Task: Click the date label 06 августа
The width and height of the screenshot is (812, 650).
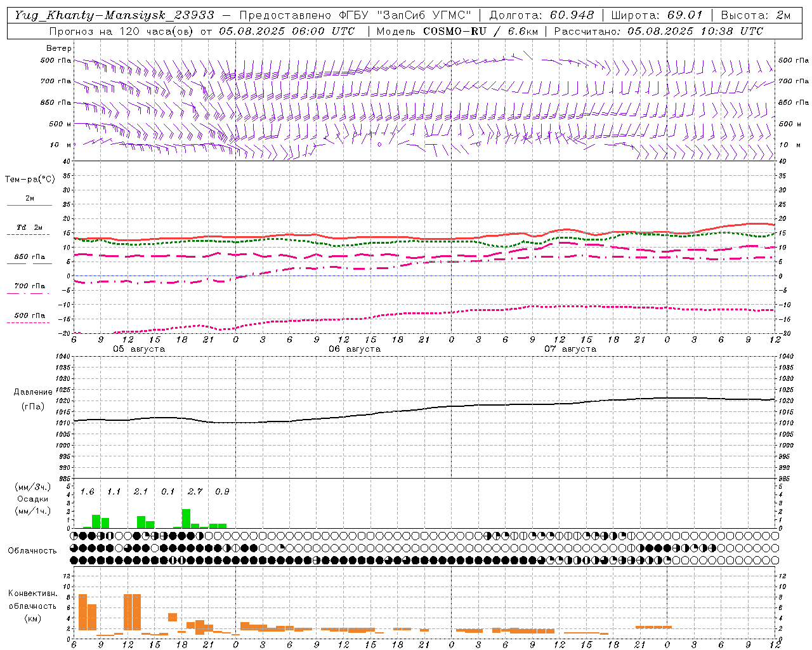Action: [x=355, y=349]
